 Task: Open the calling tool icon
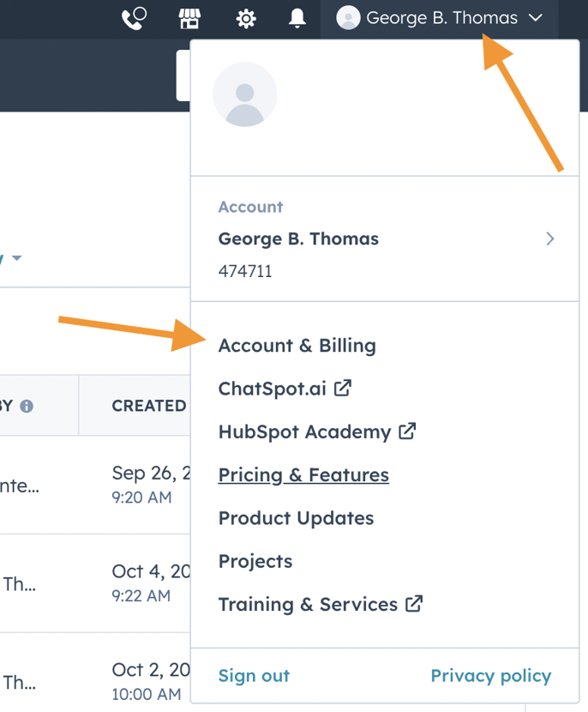(x=135, y=18)
